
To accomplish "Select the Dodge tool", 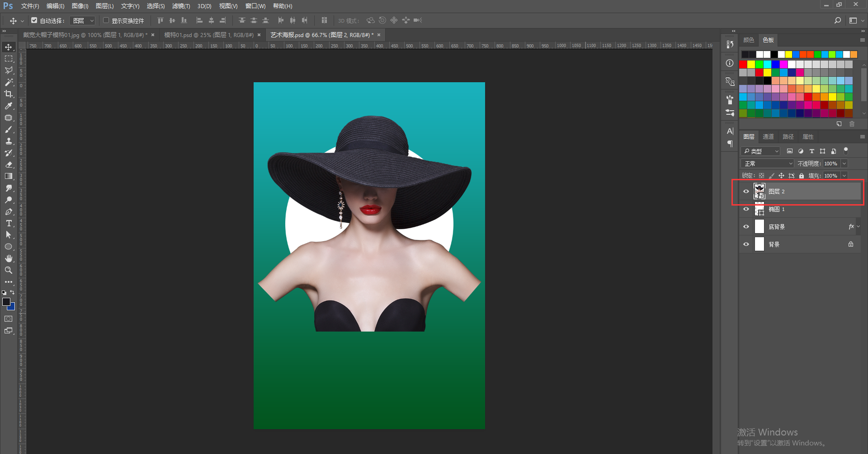I will pos(9,200).
